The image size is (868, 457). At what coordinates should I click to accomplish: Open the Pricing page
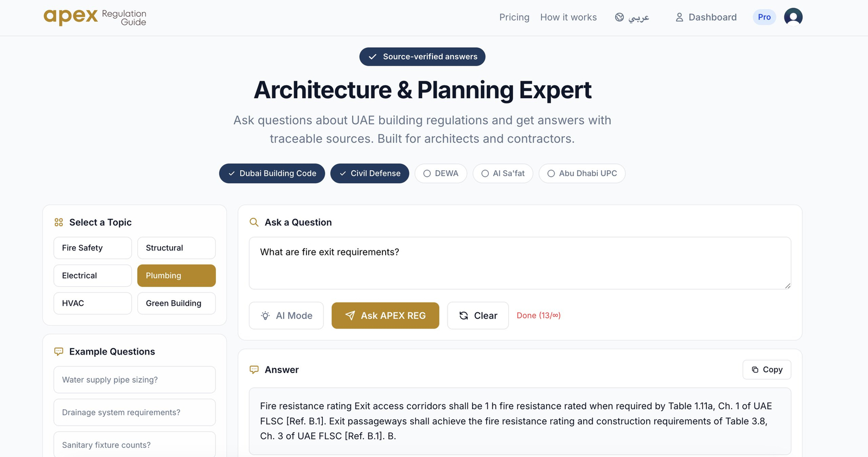514,17
